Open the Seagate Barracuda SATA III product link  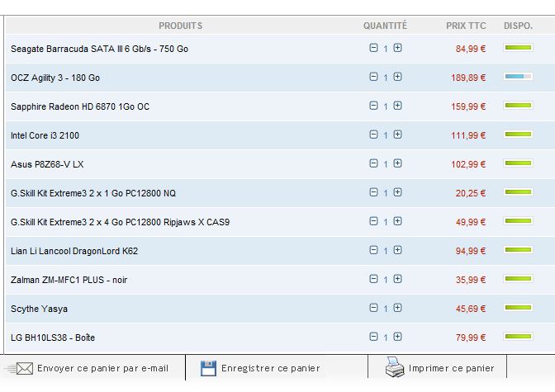click(99, 49)
